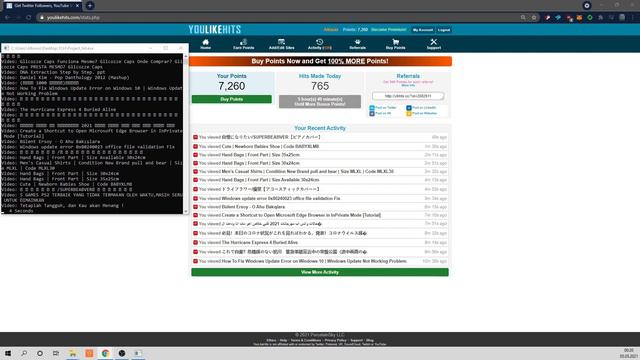Image resolution: width=640 pixels, height=360 pixels.
Task: Click activity row 'Men's Casual Shirts' entry
Action: click(320, 171)
